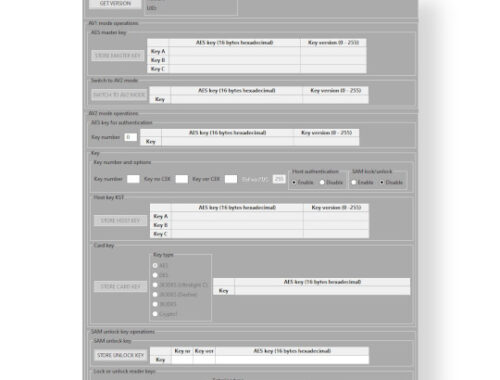
Task: Click SAM unlock key Key nr cell
Action: point(182,360)
